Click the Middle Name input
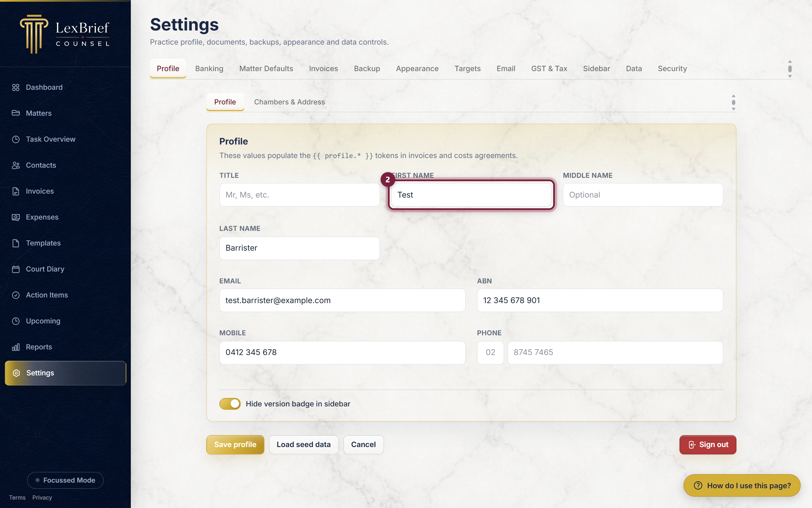The height and width of the screenshot is (508, 812). (643, 195)
